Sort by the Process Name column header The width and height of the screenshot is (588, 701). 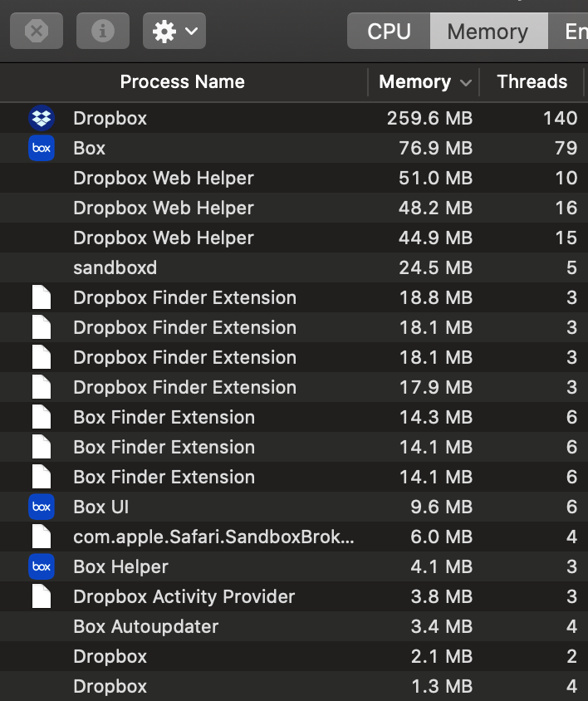click(x=183, y=82)
